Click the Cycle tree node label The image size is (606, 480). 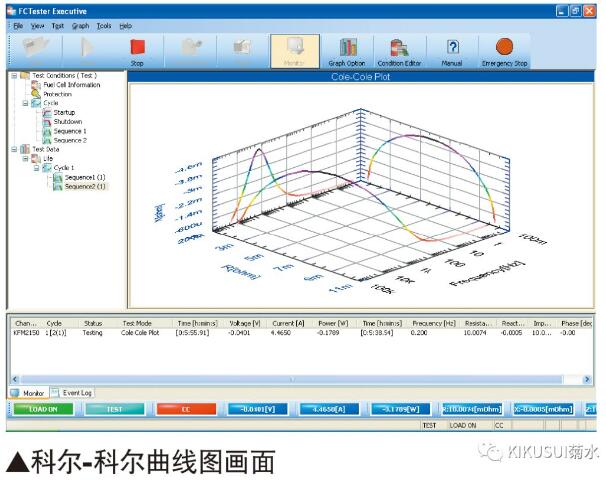point(51,103)
